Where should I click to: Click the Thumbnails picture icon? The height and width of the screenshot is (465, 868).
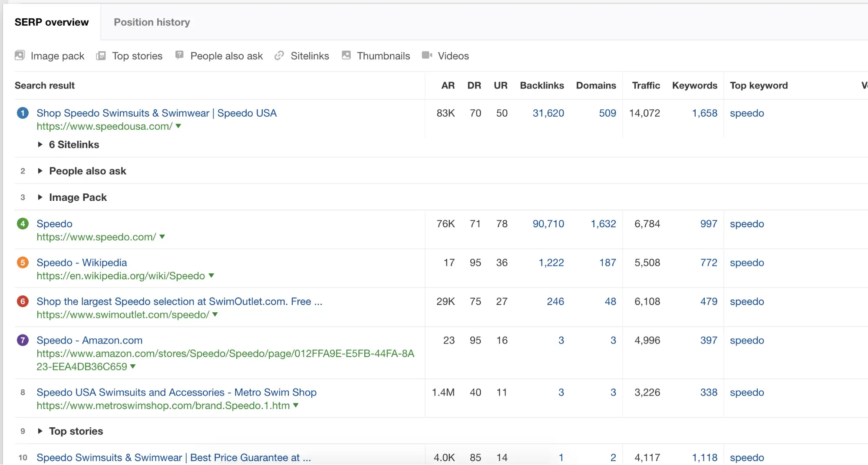[x=346, y=55]
